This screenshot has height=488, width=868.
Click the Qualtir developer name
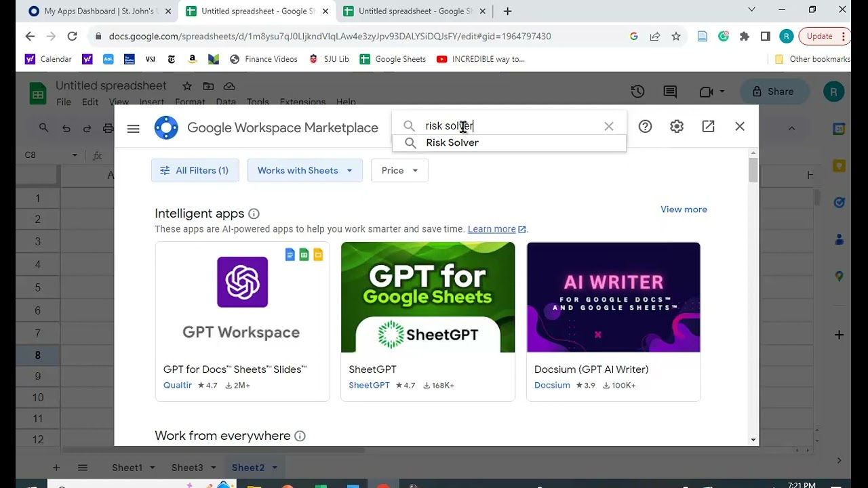178,385
